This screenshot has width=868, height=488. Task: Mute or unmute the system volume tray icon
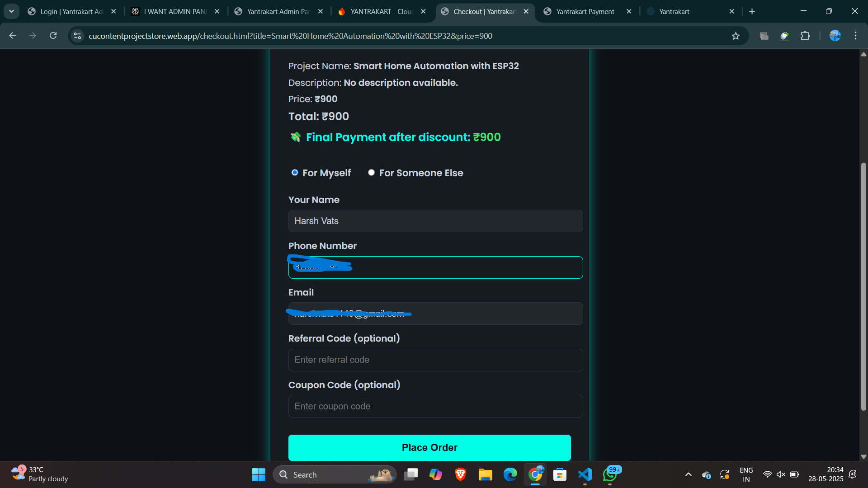click(x=781, y=474)
